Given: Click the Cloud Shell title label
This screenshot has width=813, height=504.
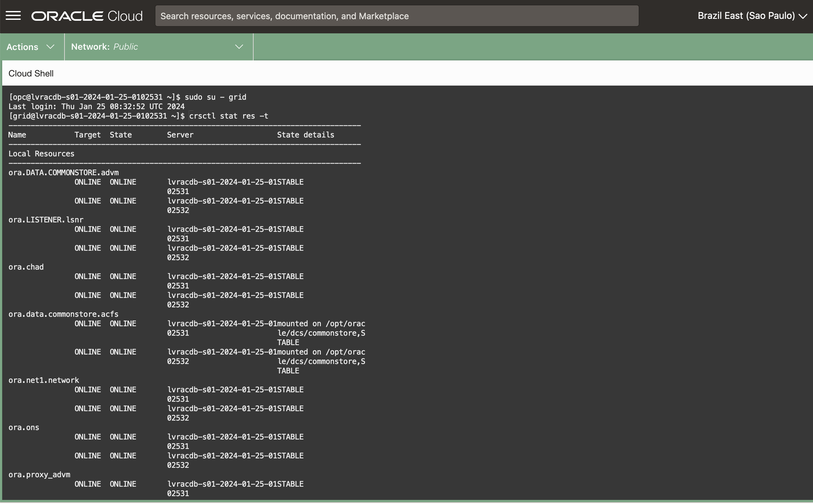Looking at the screenshot, I should pyautogui.click(x=31, y=73).
